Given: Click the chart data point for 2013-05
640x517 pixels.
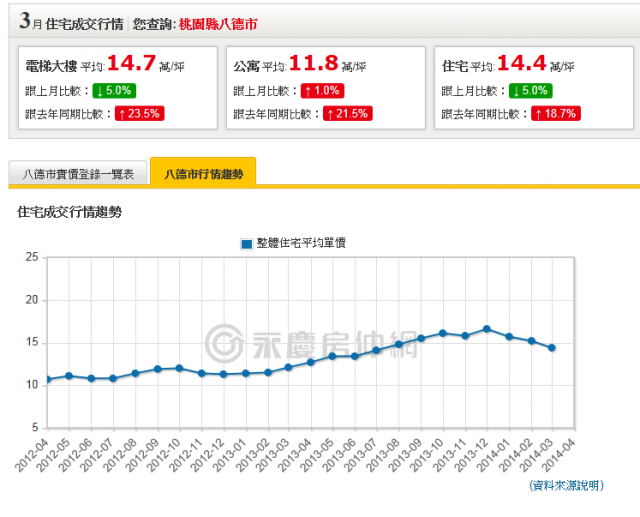Looking at the screenshot, I should (332, 356).
